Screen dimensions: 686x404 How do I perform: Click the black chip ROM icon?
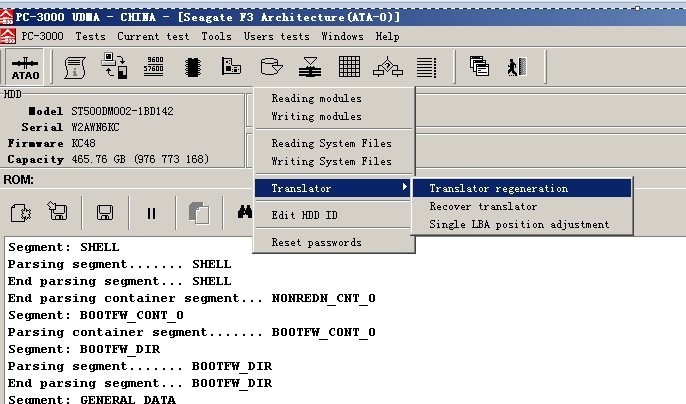coord(192,67)
